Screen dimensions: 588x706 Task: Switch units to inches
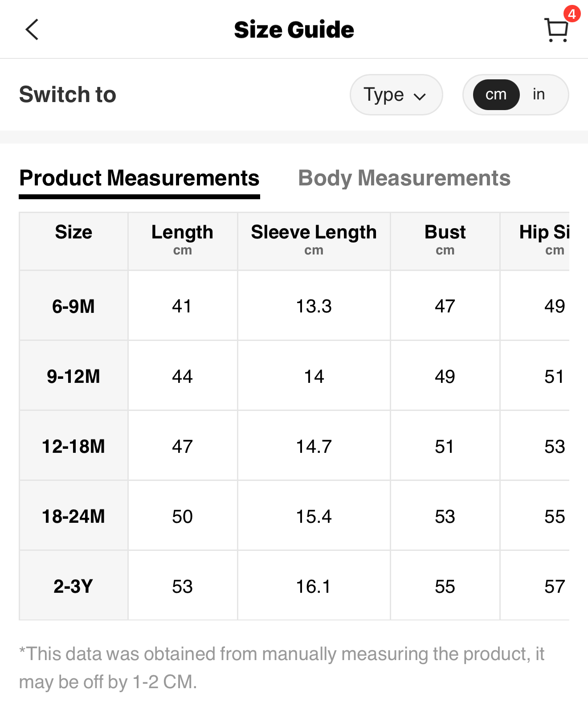pos(539,94)
